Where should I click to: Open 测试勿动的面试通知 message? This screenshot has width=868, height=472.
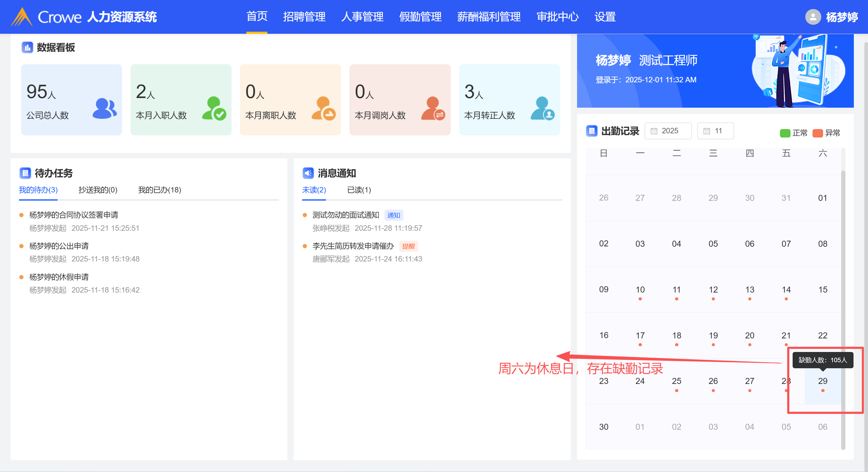346,215
